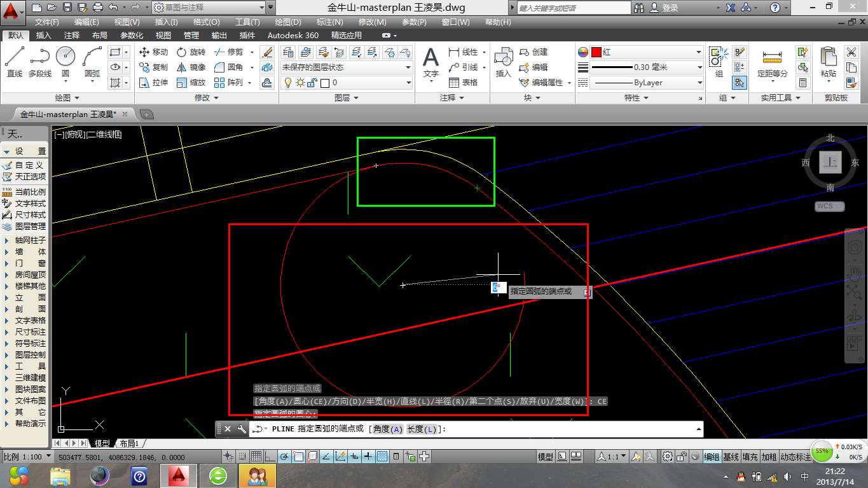868x488 pixels.
Task: Select the 圆弧 (Arc) tool
Action: 92,62
